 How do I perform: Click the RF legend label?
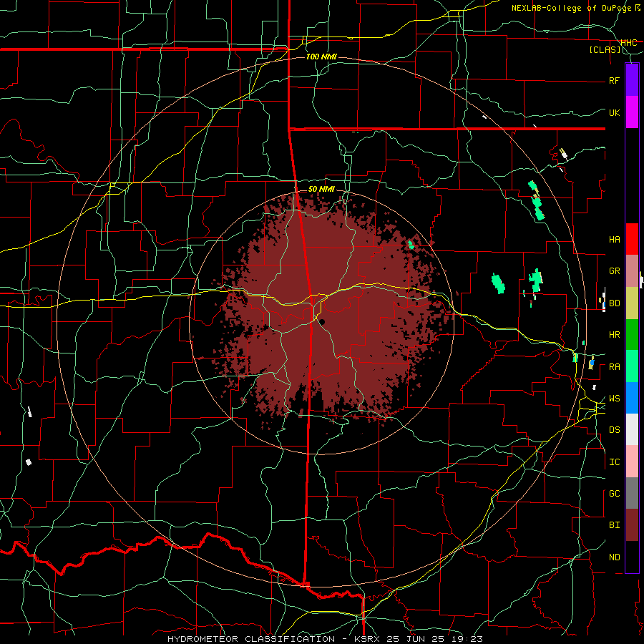point(614,80)
